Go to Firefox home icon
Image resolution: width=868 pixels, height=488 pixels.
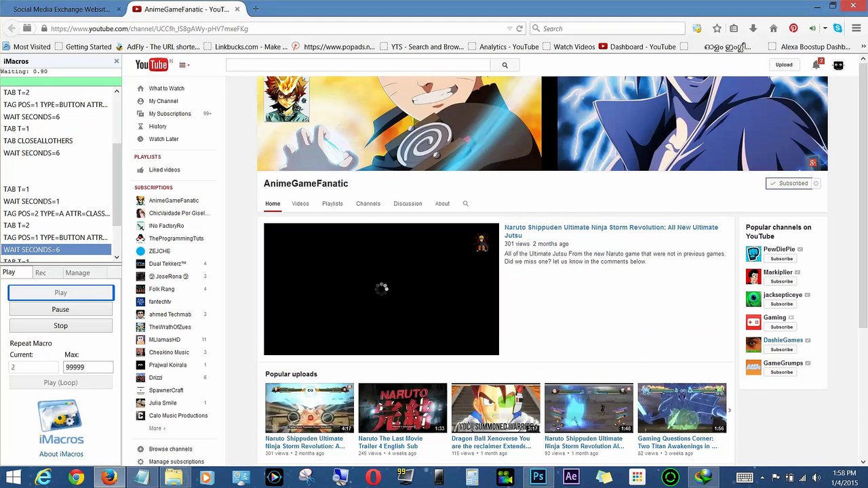773,28
